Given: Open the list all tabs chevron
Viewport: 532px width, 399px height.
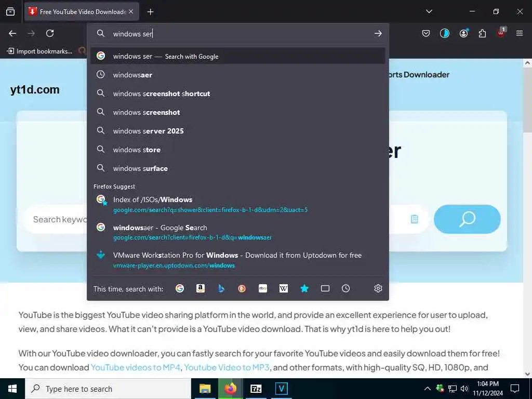Looking at the screenshot, I should coord(429,11).
